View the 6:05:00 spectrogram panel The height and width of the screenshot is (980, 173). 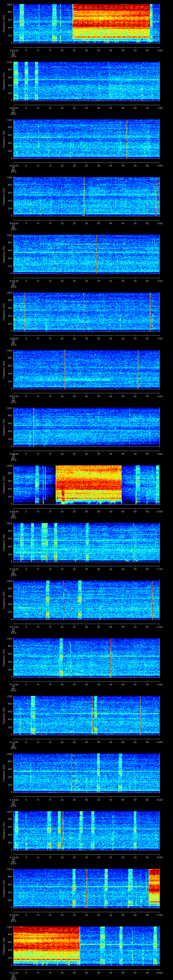click(87, 254)
